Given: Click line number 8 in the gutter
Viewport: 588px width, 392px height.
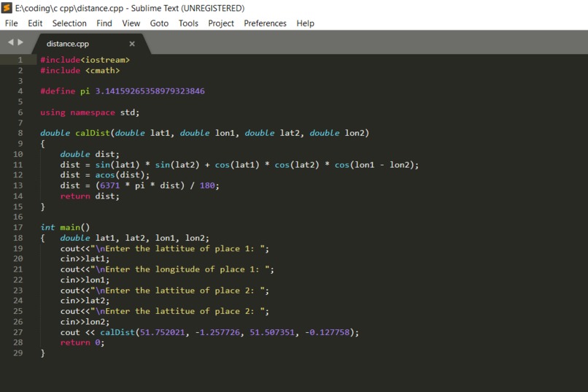Looking at the screenshot, I should click(x=20, y=133).
